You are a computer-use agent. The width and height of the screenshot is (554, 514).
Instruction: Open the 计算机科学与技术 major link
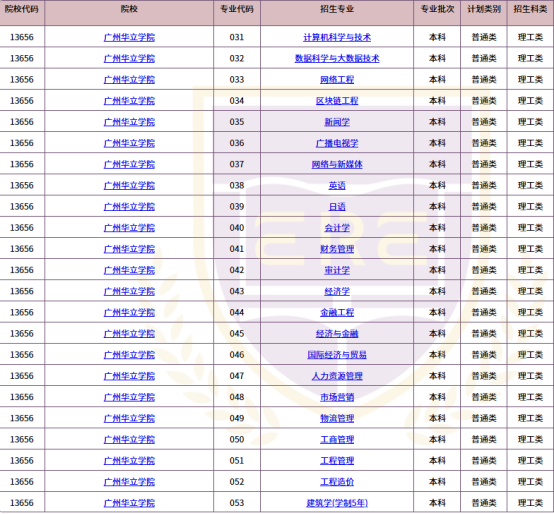click(337, 37)
